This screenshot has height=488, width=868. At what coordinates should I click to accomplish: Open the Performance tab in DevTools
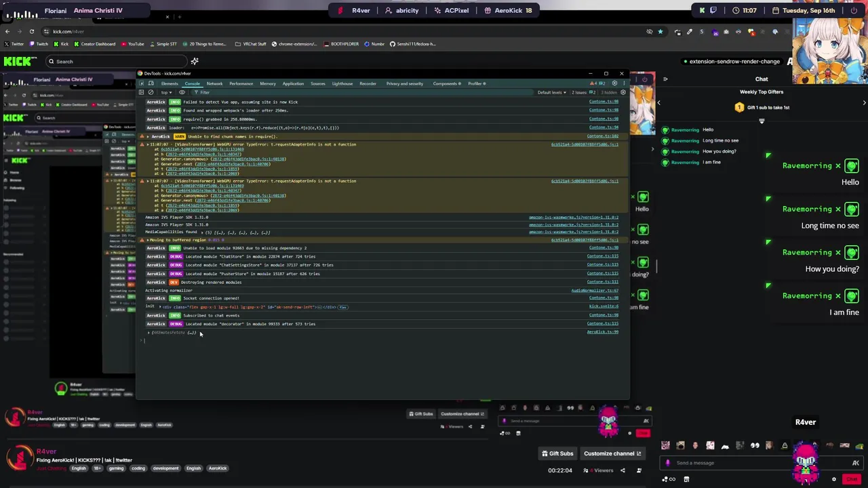(x=241, y=83)
